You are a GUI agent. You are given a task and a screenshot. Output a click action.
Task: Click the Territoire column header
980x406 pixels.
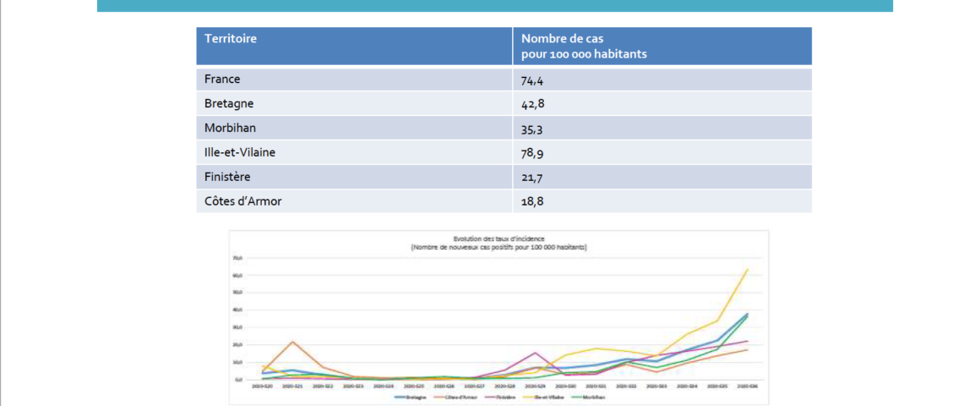coord(230,38)
